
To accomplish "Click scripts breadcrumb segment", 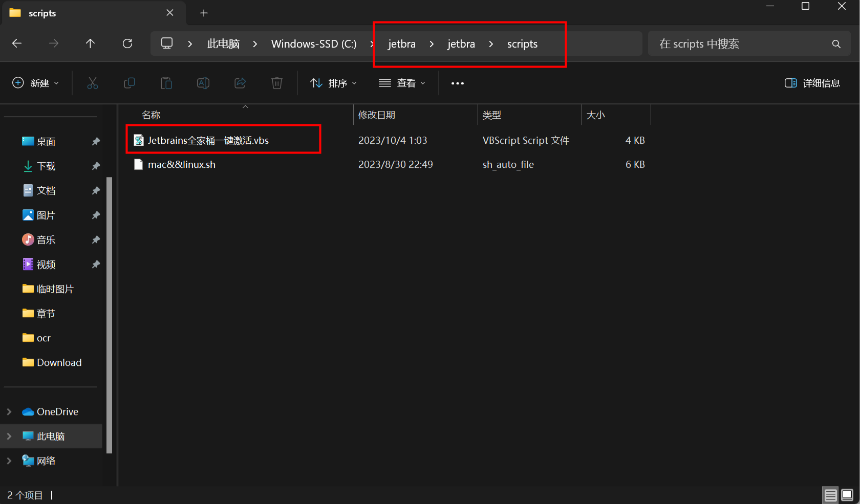I will [522, 44].
